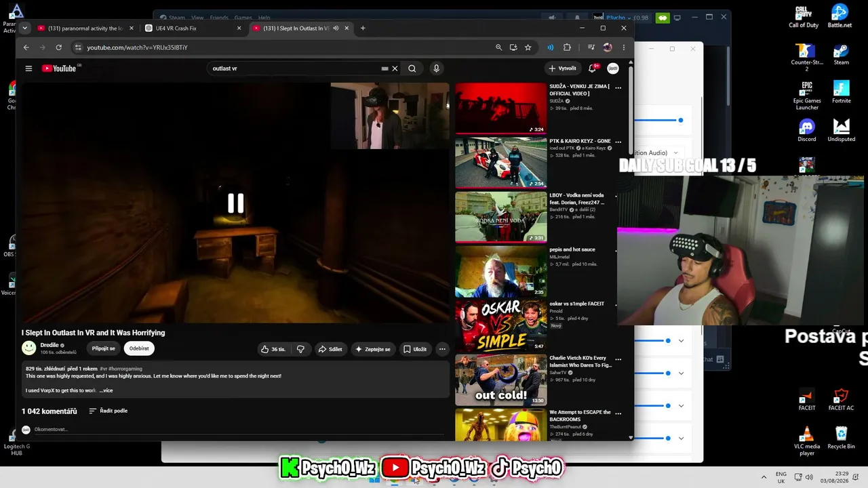Click the 'Odebírat' subscribe button
Image resolution: width=868 pixels, height=488 pixels.
point(139,349)
